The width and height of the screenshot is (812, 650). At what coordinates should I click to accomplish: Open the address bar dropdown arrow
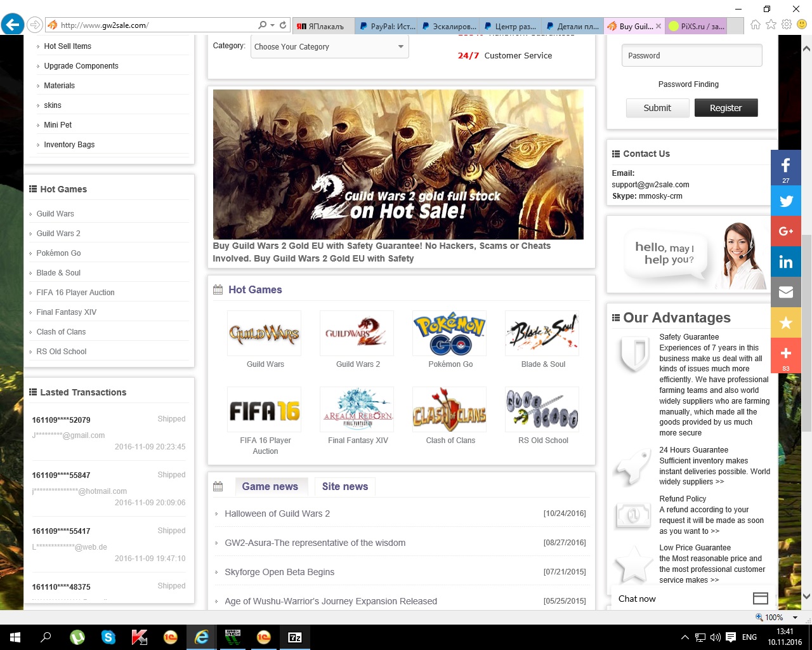[x=273, y=25]
